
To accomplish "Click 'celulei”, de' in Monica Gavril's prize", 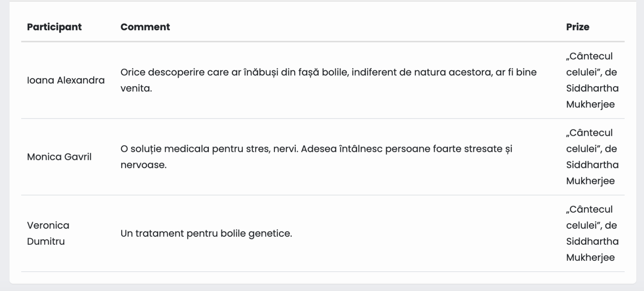I will pyautogui.click(x=591, y=149).
